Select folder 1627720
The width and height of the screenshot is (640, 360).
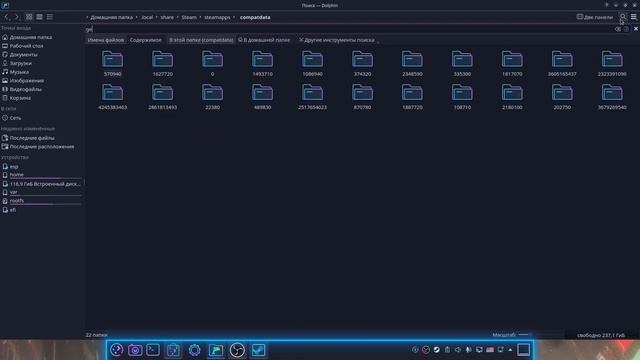(x=162, y=63)
